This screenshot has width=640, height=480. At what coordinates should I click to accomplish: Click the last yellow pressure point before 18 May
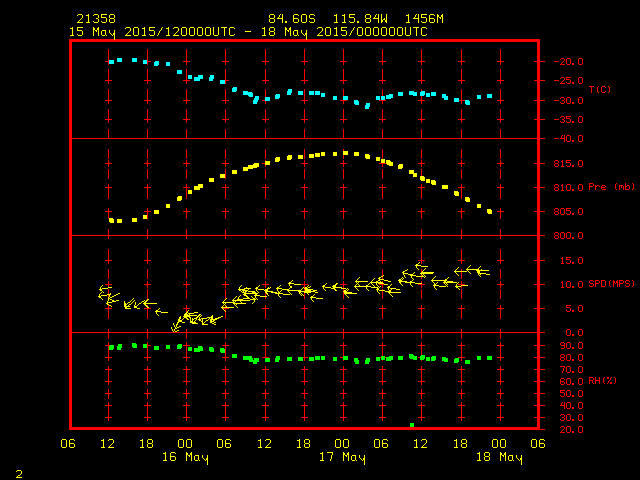(489, 211)
